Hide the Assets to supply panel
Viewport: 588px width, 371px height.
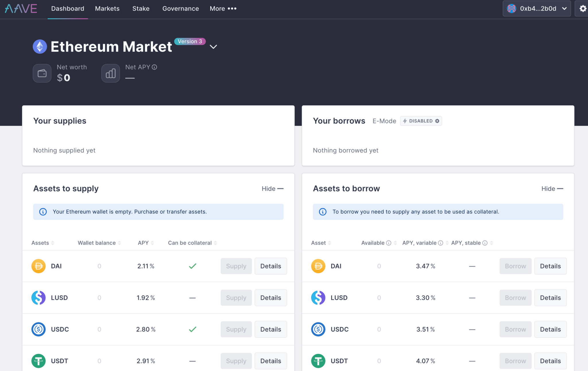272,189
